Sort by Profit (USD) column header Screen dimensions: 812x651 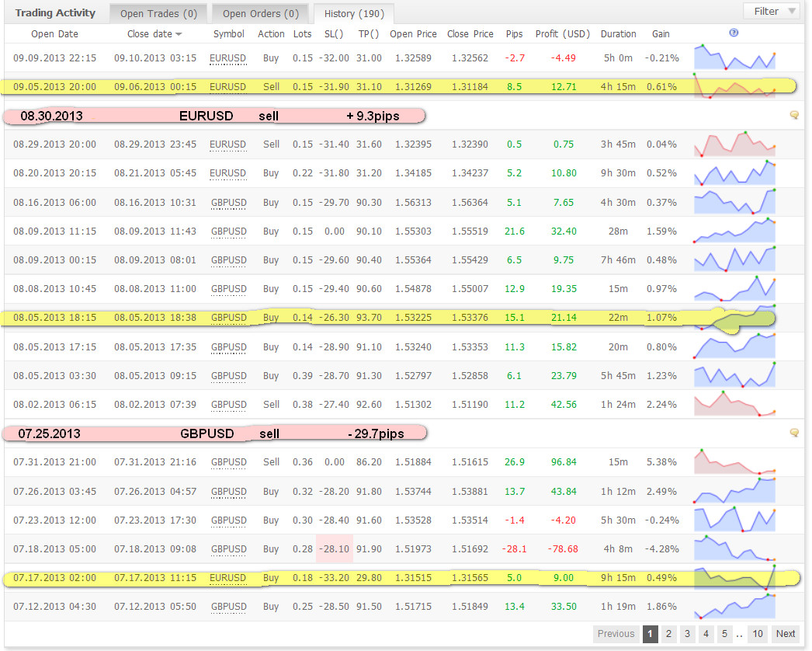(x=563, y=34)
